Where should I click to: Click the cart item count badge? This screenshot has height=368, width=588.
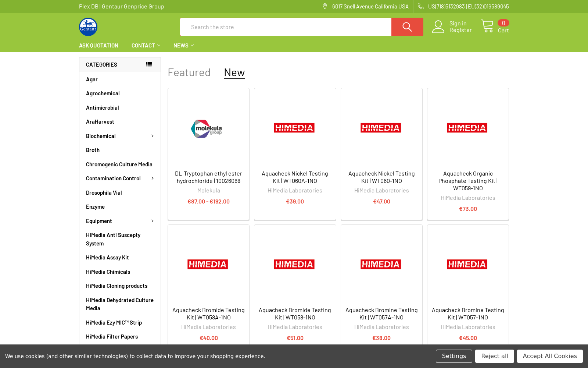click(x=503, y=23)
